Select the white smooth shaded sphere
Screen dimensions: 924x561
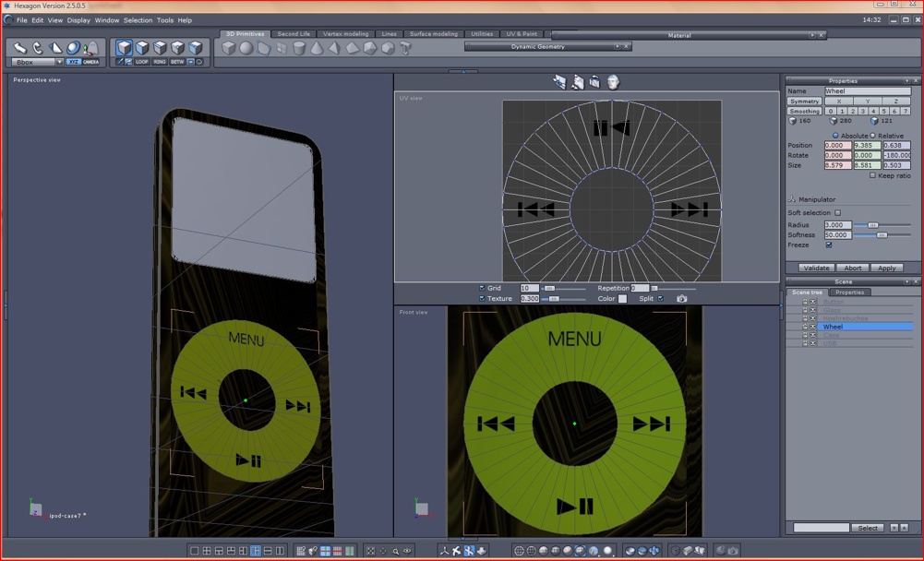pyautogui.click(x=607, y=551)
